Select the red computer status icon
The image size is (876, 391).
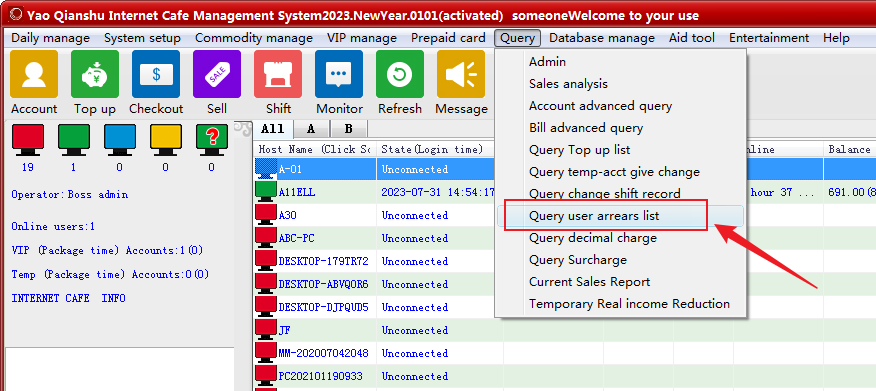(28, 140)
